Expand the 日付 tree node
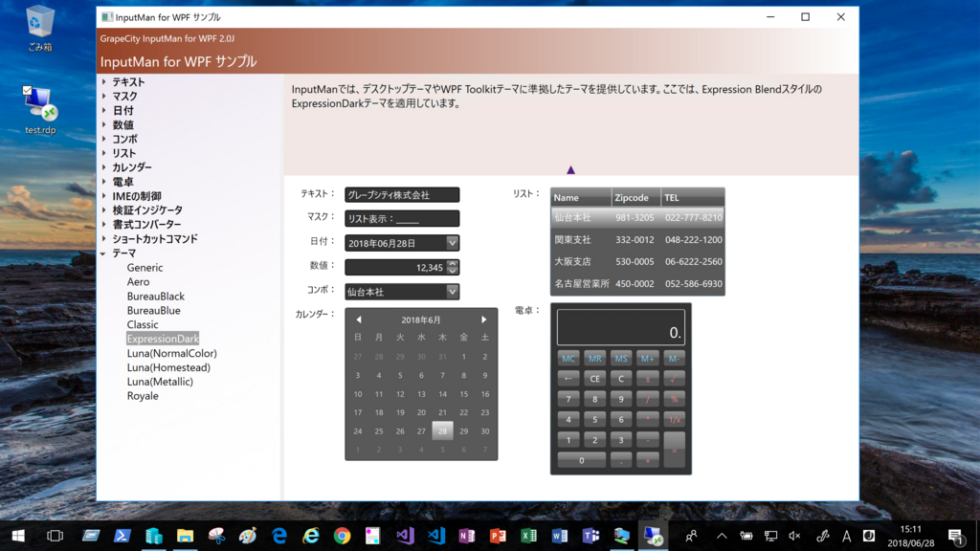The width and height of the screenshot is (980, 551). (104, 111)
